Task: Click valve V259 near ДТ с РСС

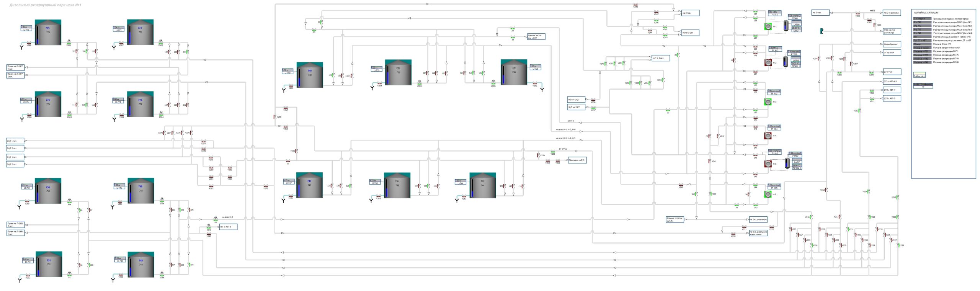Action: (x=539, y=155)
